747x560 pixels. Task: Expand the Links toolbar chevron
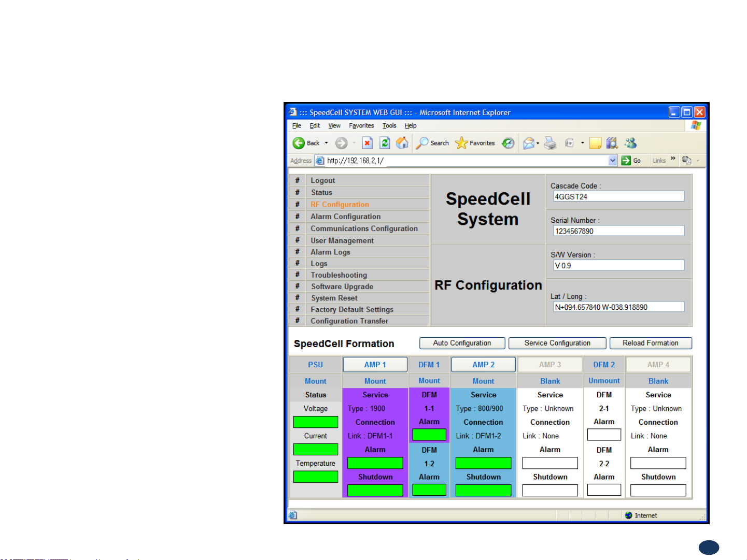coord(673,159)
